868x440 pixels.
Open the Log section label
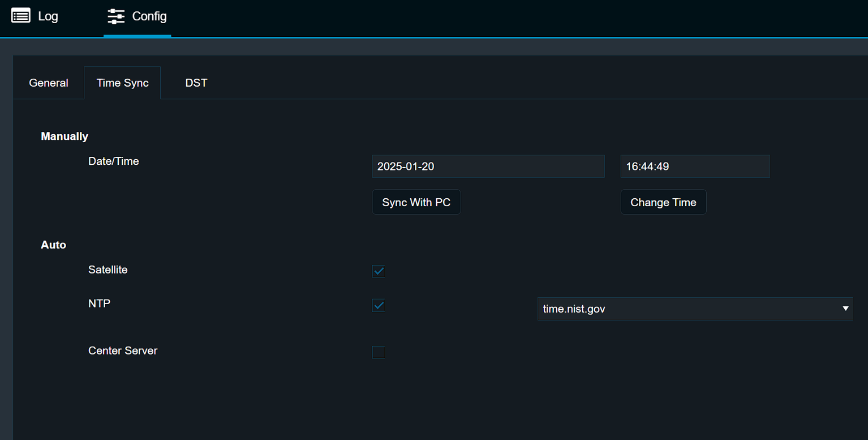(x=48, y=16)
